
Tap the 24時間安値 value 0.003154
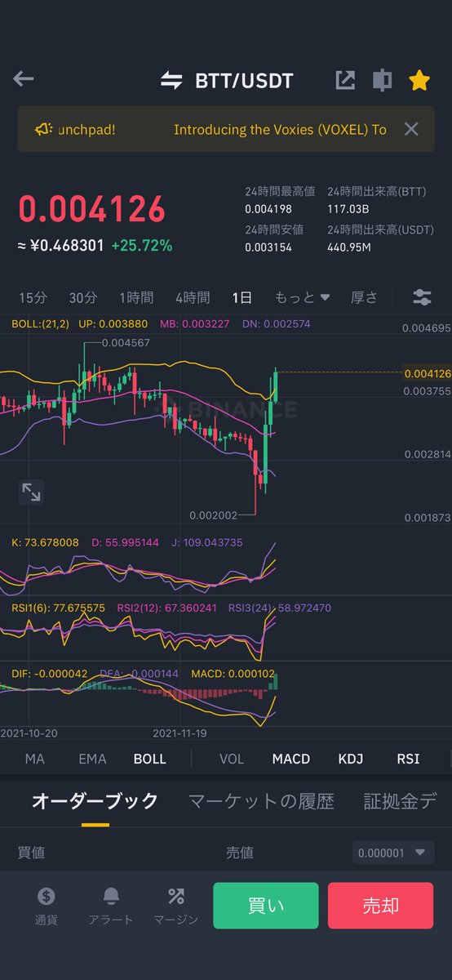pyautogui.click(x=267, y=247)
